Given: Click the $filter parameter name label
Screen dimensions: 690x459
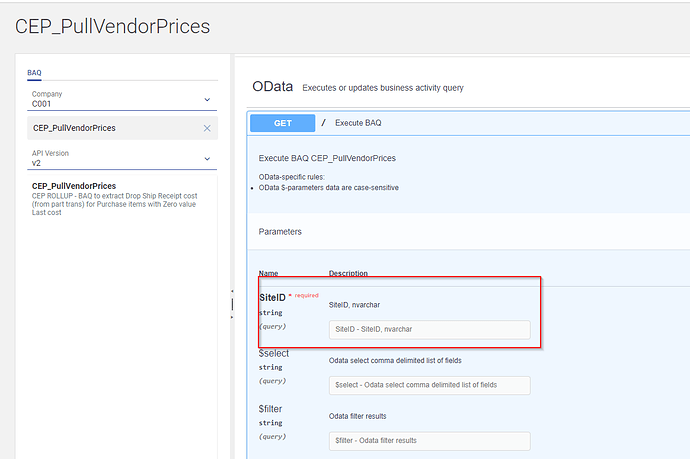Looking at the screenshot, I should point(270,409).
